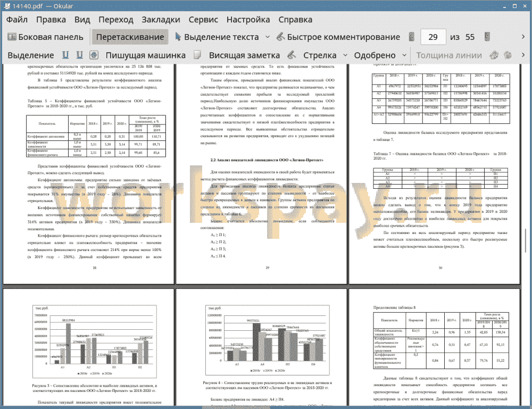Click the Толщина линии line width control
Screen dimensions: 532x409
pos(449,55)
